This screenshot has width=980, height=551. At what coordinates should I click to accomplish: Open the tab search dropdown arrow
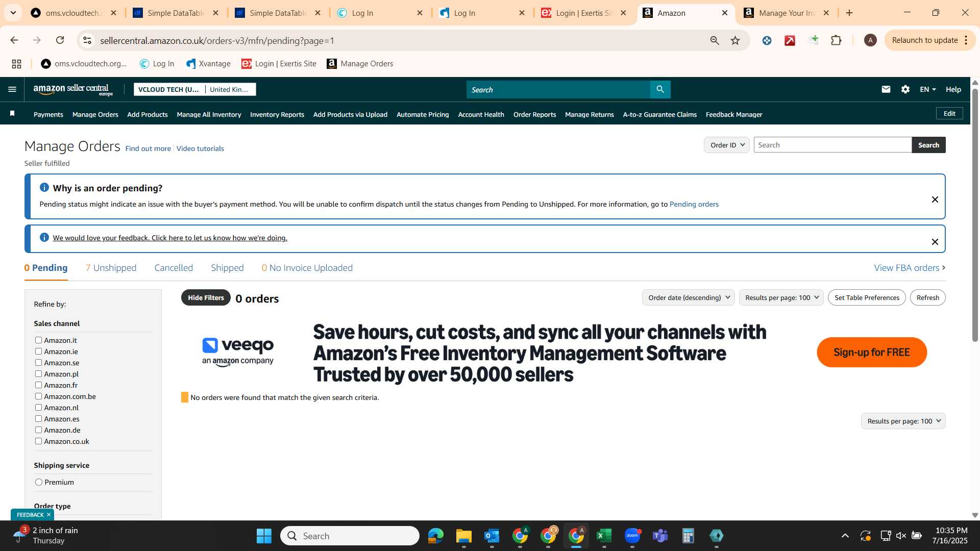(x=13, y=13)
